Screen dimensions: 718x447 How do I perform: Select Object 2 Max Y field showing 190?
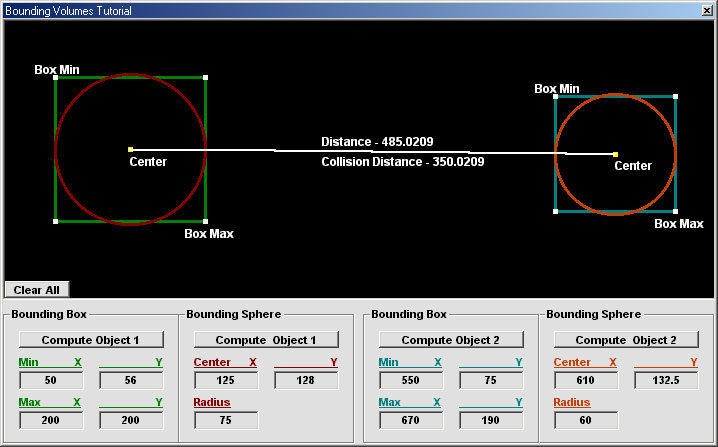point(490,420)
